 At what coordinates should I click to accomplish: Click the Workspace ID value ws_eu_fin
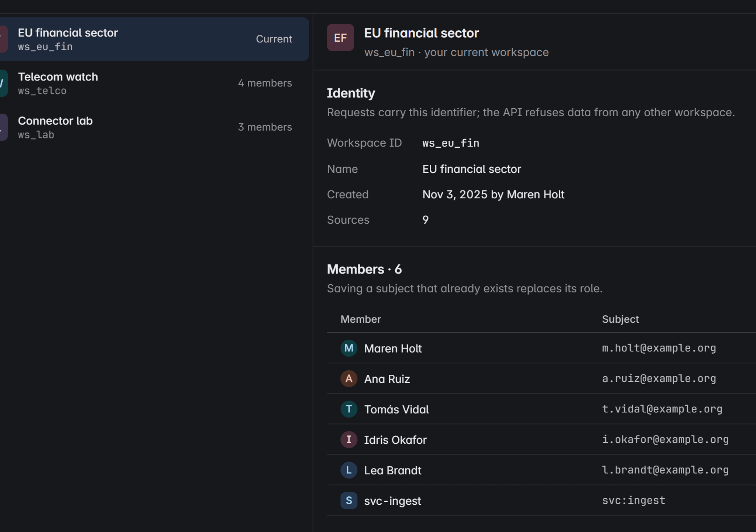(x=451, y=143)
